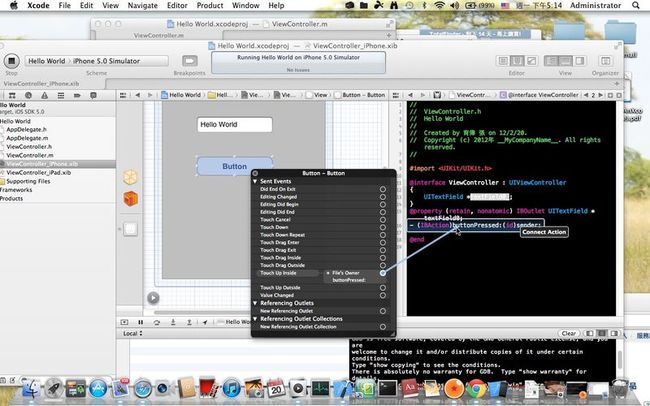Toggle the Debug area view button
The width and height of the screenshot is (650, 406).
click(565, 61)
